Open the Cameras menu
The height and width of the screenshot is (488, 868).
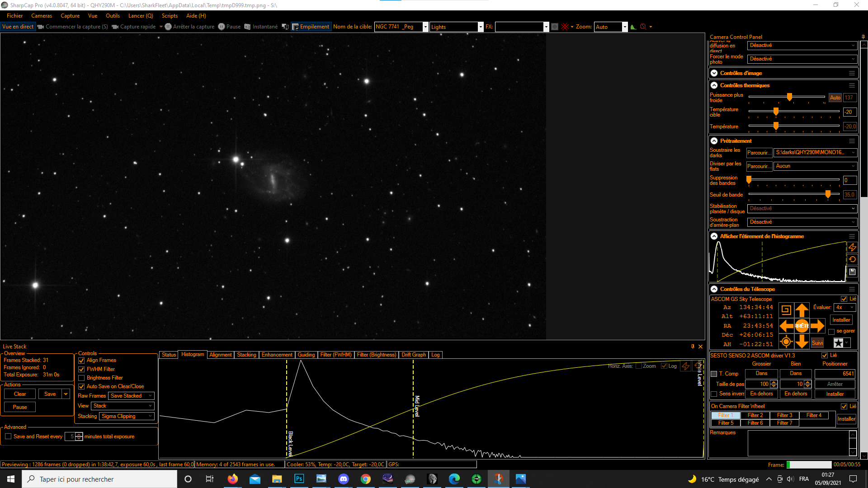point(42,16)
